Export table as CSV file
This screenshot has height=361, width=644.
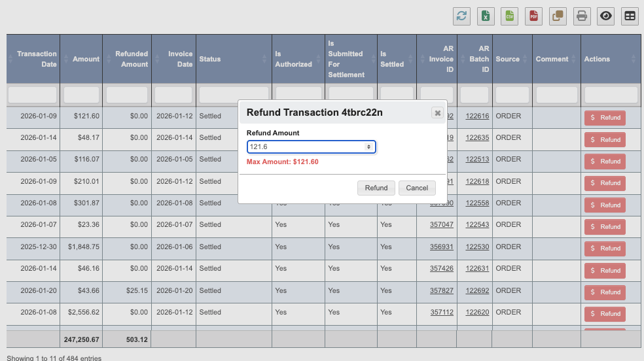point(510,16)
